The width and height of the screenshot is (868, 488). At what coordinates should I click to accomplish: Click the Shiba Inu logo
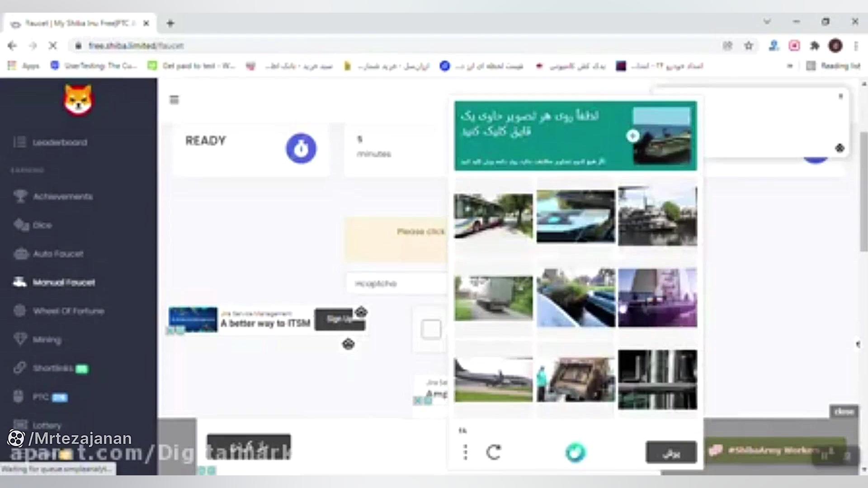[78, 100]
